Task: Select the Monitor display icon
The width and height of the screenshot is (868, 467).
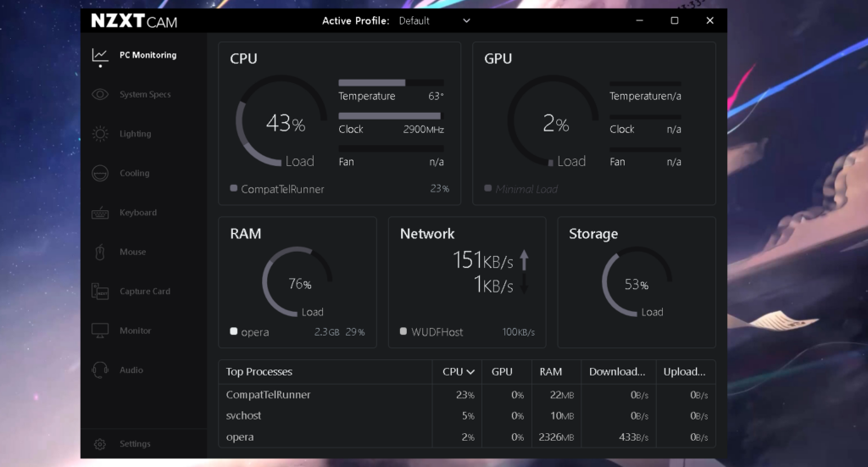Action: [100, 331]
